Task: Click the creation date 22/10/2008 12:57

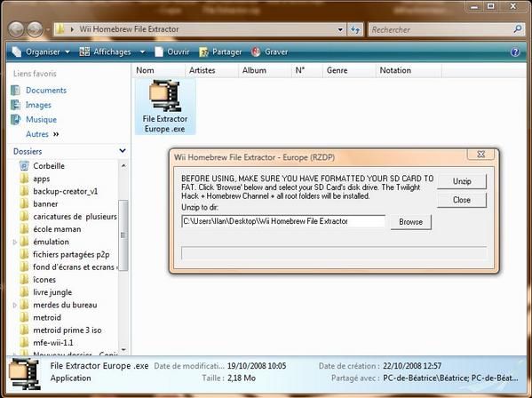Action: coord(412,366)
